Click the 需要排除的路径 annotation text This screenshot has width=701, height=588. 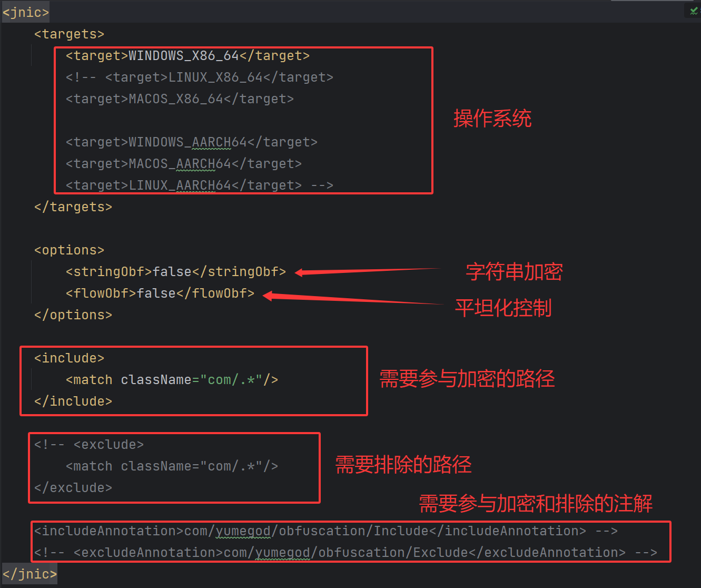pyautogui.click(x=403, y=464)
